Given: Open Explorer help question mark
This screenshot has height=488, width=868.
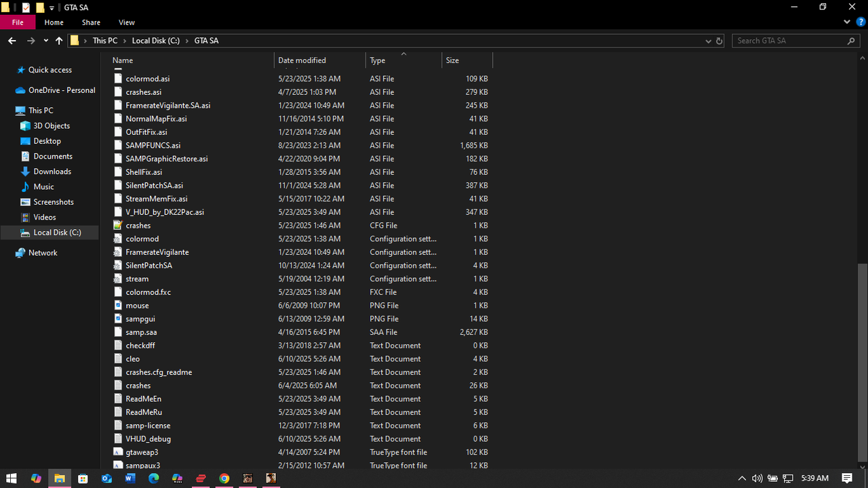Looking at the screenshot, I should (861, 22).
